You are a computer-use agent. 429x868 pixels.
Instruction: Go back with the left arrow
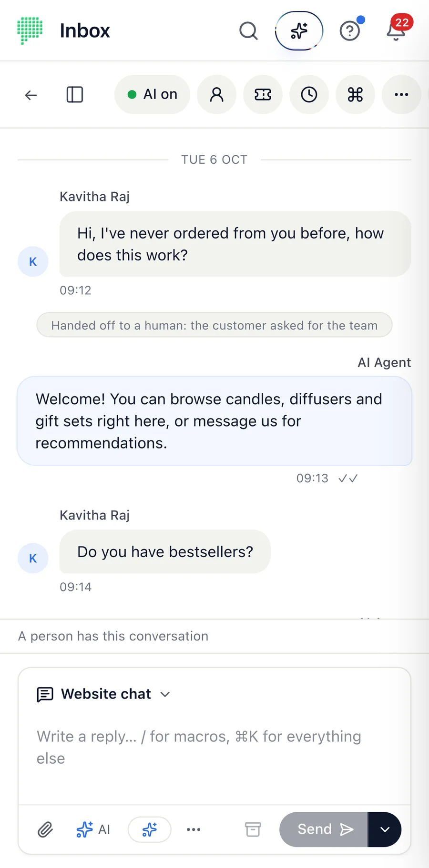tap(31, 95)
